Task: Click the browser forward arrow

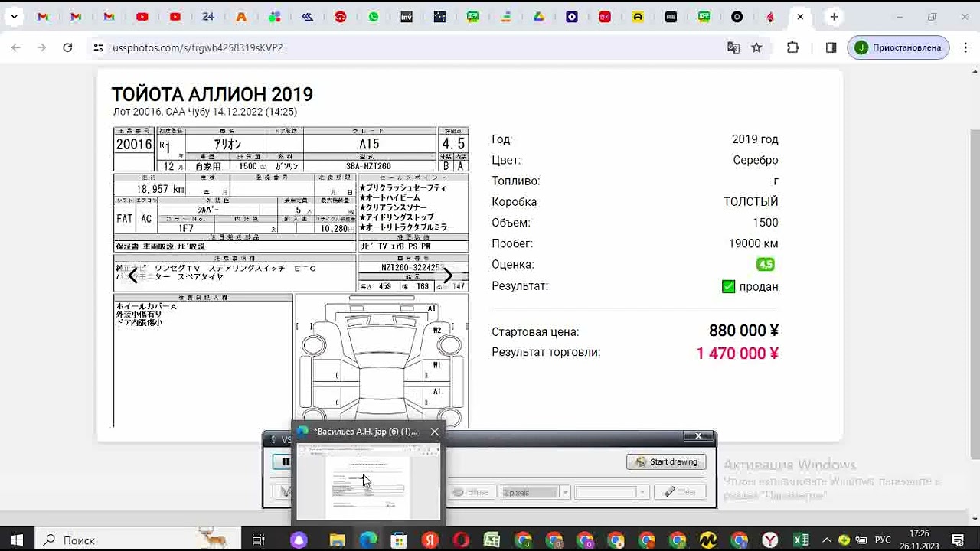Action: [x=41, y=47]
